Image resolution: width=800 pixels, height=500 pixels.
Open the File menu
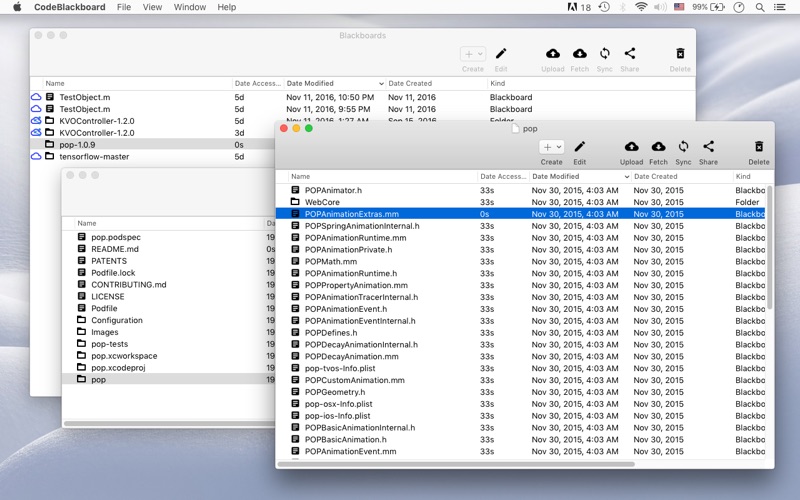point(123,7)
